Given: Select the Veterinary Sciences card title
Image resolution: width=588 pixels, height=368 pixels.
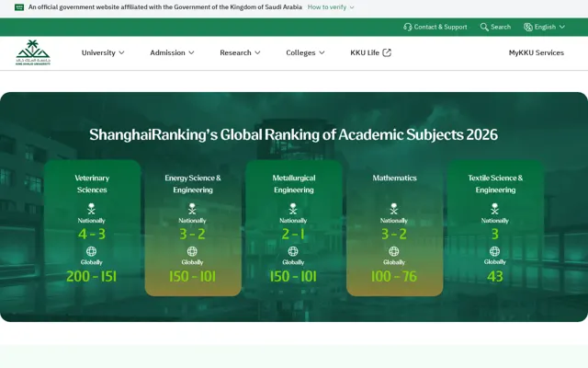Looking at the screenshot, I should pos(92,184).
